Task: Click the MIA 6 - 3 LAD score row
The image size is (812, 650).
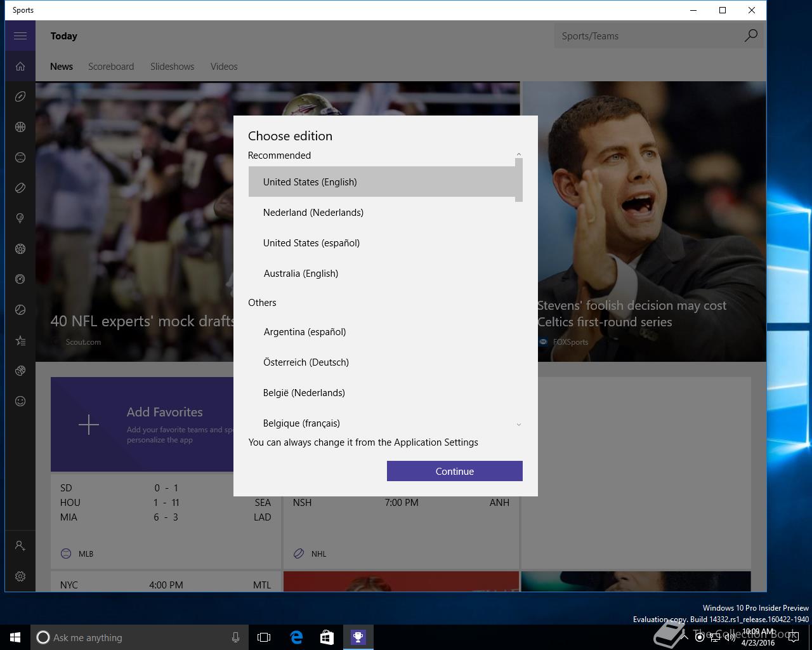Action: 166,517
